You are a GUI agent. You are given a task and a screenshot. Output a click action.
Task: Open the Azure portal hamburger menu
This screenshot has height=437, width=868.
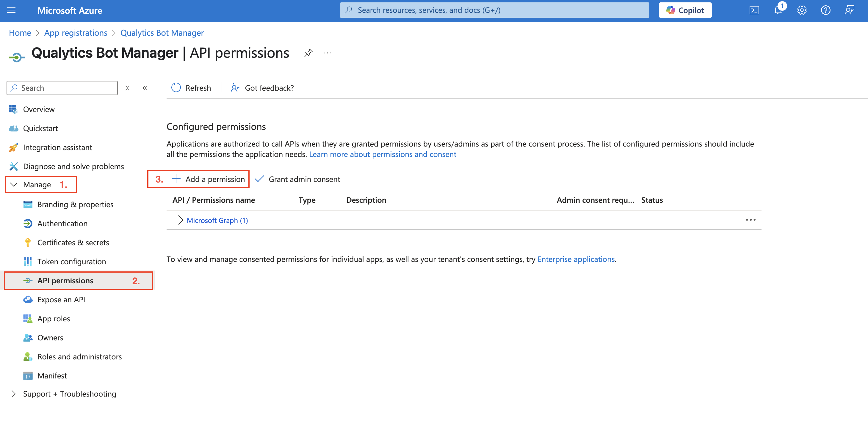pyautogui.click(x=12, y=10)
